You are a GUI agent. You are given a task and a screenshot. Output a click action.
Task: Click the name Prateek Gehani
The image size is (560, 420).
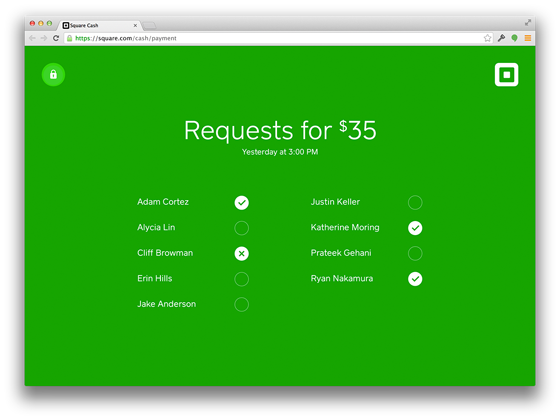tap(341, 253)
